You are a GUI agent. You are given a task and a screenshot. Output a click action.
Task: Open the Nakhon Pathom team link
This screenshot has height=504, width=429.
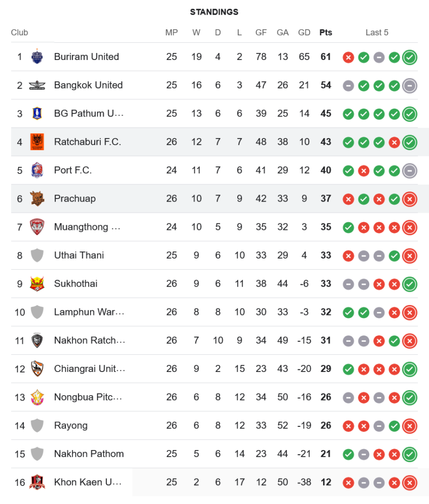(x=89, y=454)
